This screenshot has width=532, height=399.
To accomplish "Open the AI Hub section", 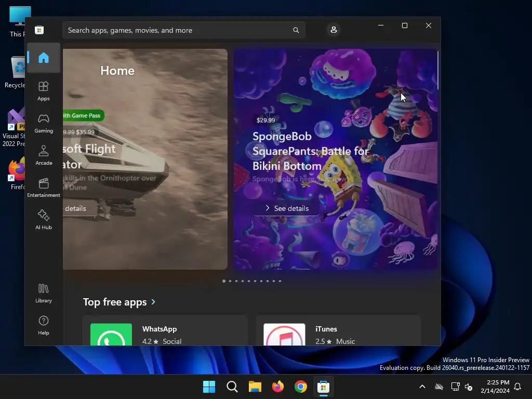I will (x=44, y=220).
